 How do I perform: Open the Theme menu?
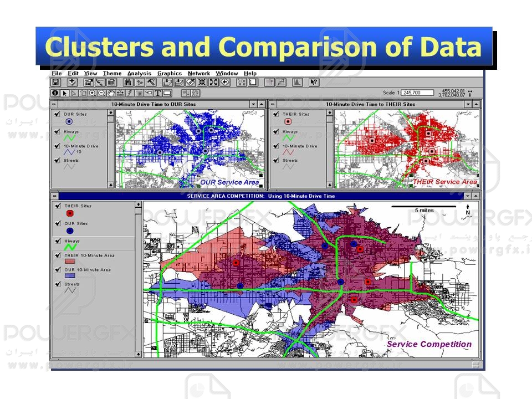point(112,73)
